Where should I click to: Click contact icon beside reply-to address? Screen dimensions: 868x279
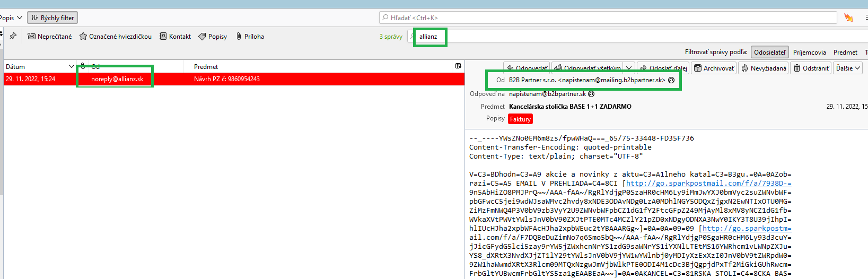tap(591, 94)
